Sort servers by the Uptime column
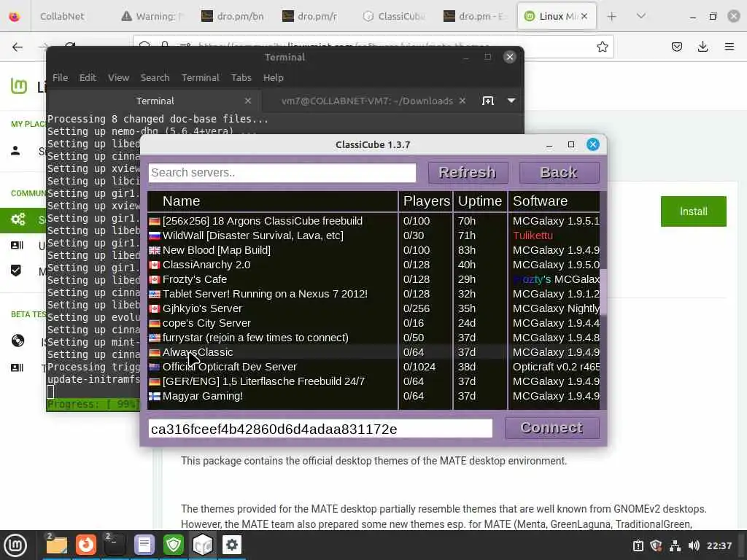 coord(480,201)
